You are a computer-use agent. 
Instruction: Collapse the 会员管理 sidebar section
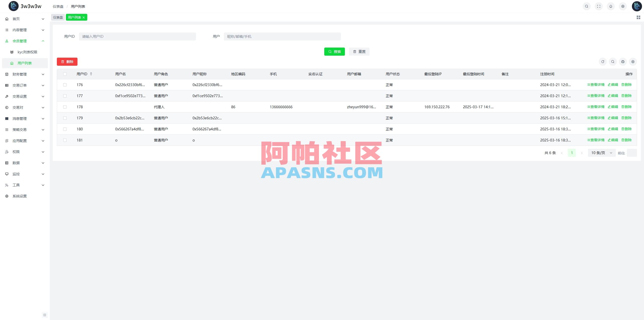point(24,41)
